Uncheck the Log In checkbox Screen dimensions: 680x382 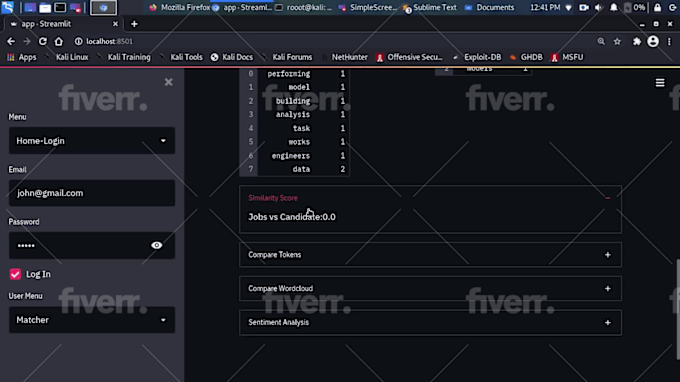(15, 274)
